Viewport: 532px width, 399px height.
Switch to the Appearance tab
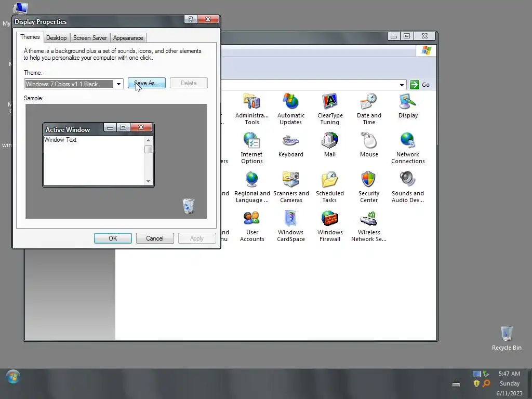128,37
